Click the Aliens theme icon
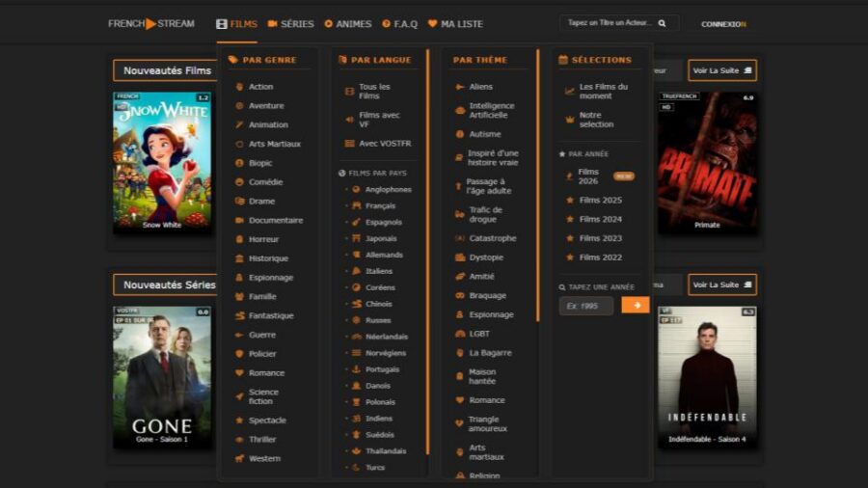 460,87
